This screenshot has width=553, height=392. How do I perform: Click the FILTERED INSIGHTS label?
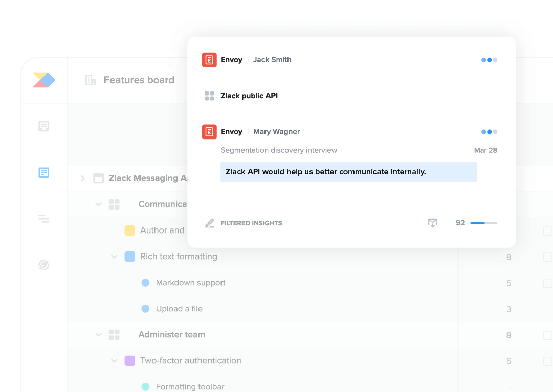(x=252, y=223)
